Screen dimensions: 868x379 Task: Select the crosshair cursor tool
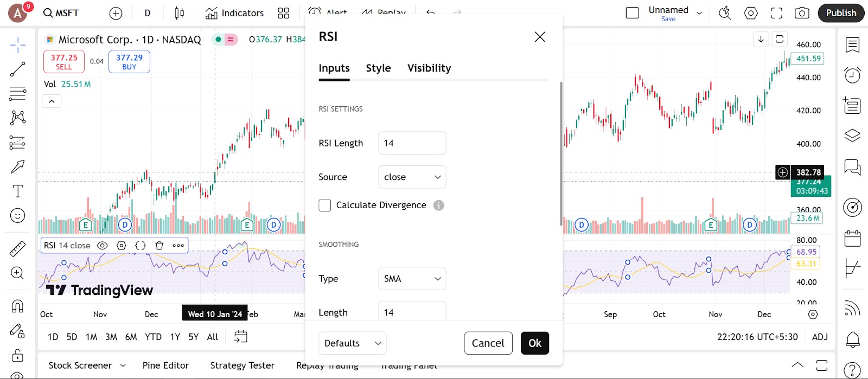17,45
